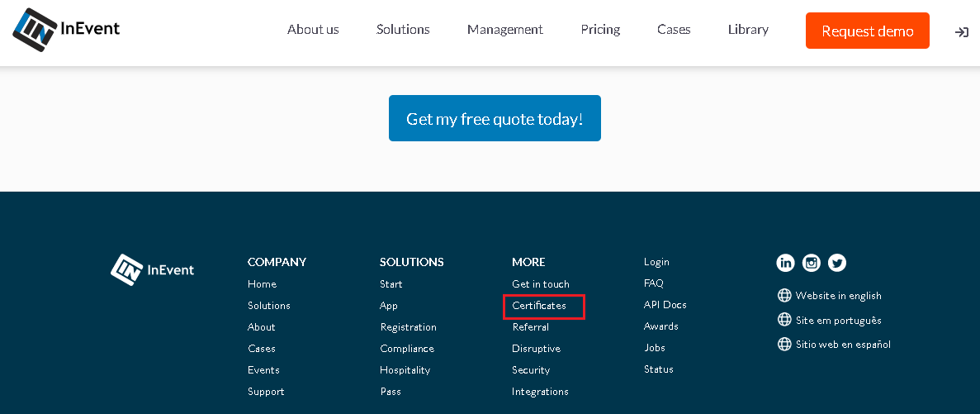Open the Get in touch link
Image resolution: width=980 pixels, height=414 pixels.
point(541,284)
